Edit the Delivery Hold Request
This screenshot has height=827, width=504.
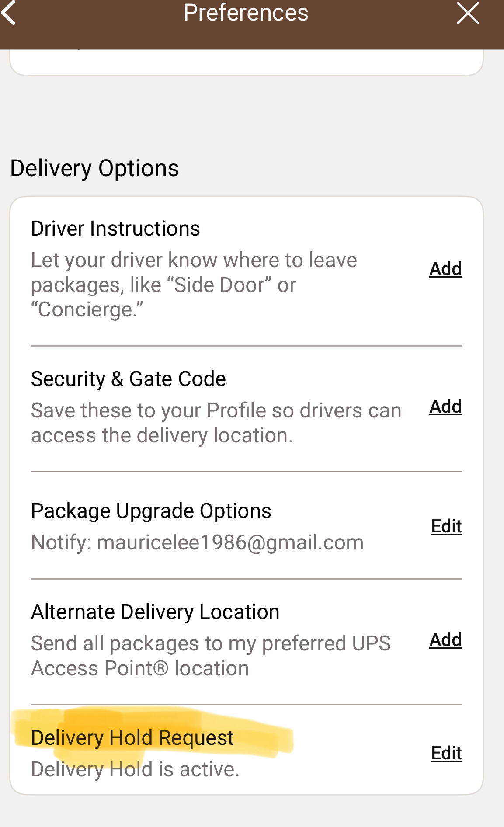click(446, 753)
